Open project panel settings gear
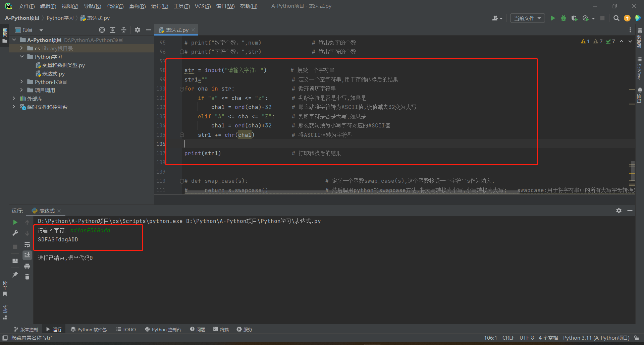644x345 pixels. click(x=138, y=30)
